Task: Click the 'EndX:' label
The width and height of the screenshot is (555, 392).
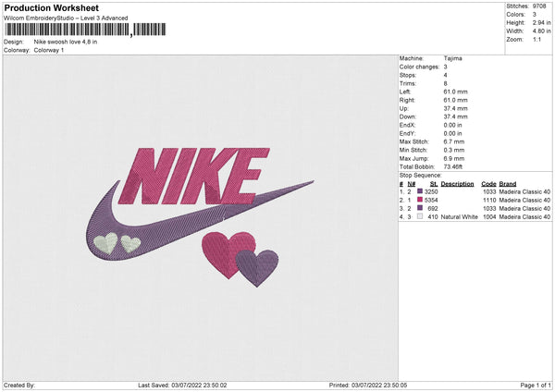Action: (x=407, y=125)
